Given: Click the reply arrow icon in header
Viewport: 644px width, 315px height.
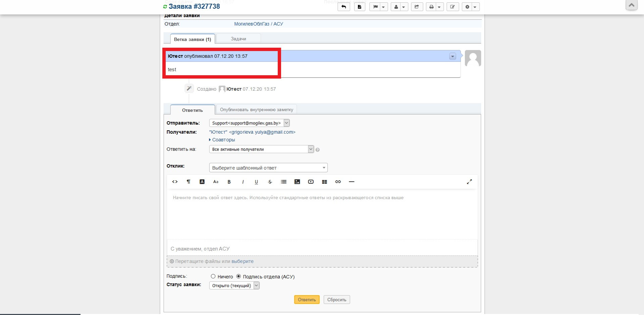Looking at the screenshot, I should pos(343,7).
